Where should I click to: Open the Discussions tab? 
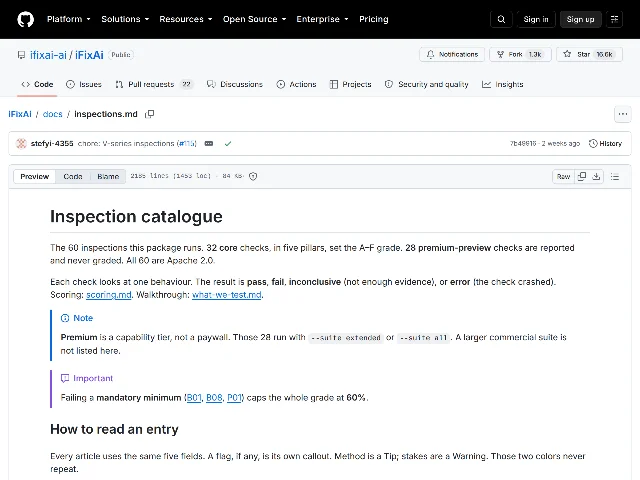235,84
